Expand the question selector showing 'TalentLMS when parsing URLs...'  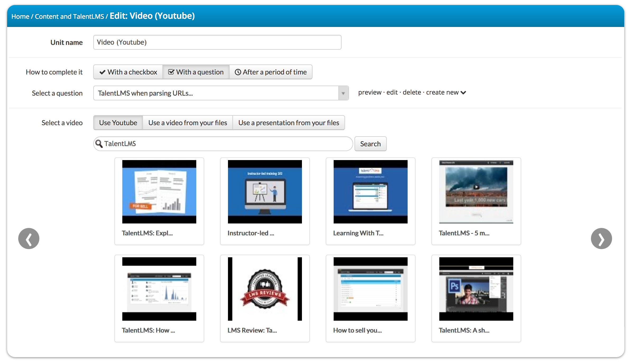pos(343,93)
